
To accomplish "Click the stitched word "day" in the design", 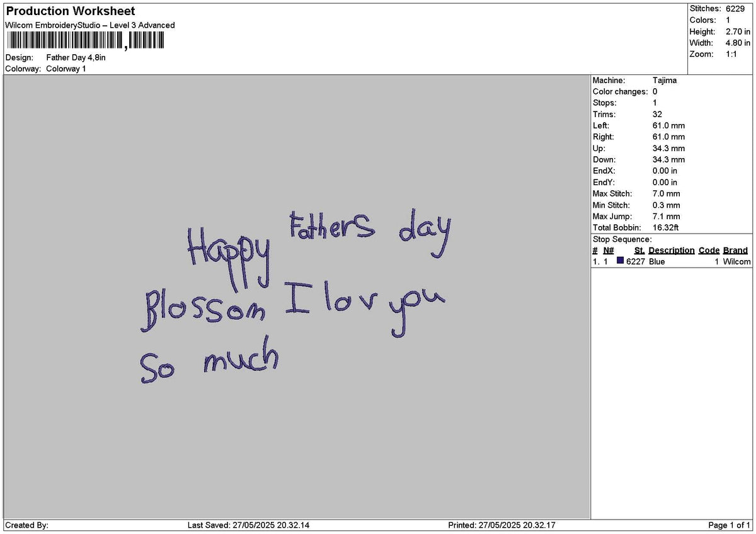I will coord(425,234).
